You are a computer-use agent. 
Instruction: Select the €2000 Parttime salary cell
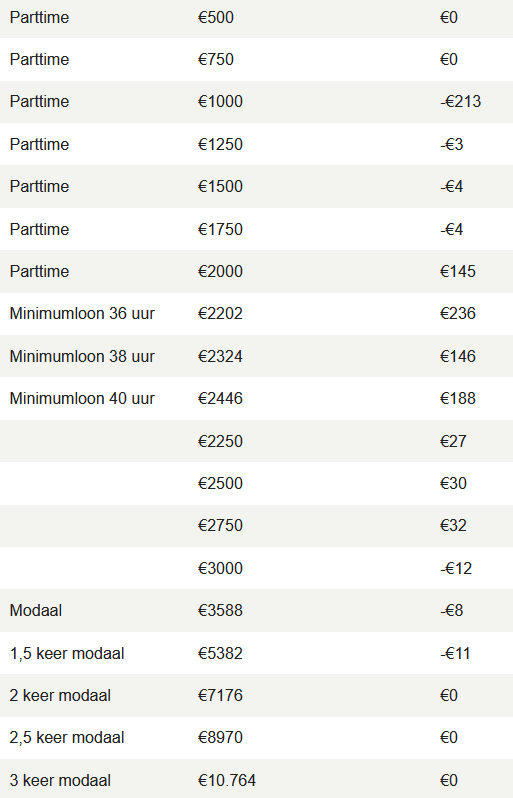coord(220,271)
